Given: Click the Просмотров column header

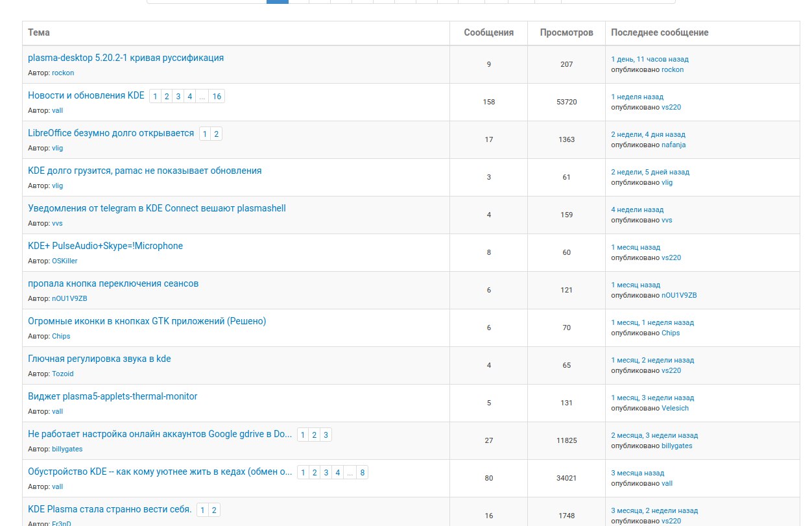Looking at the screenshot, I should tap(566, 32).
